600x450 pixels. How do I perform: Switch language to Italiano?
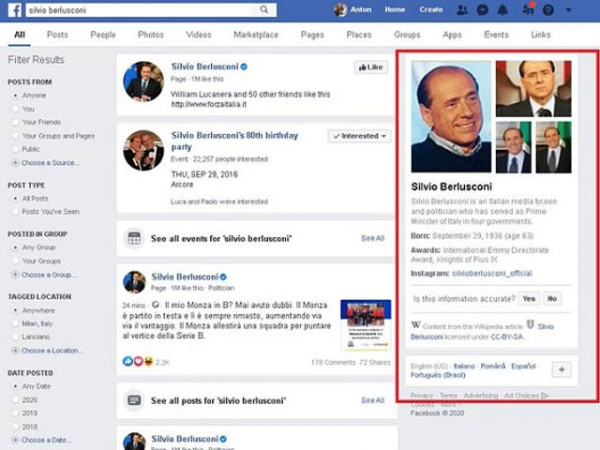coord(464,366)
